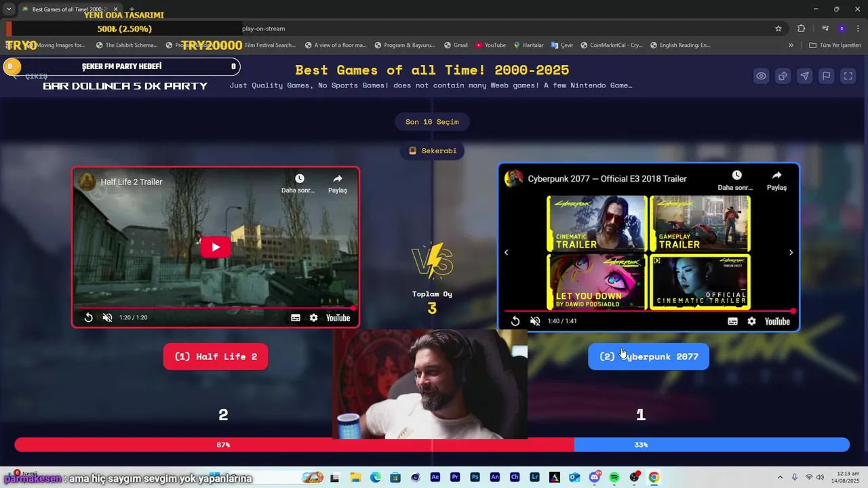The width and height of the screenshot is (868, 488).
Task: Unmute the Half Life 2 video
Action: tap(107, 318)
